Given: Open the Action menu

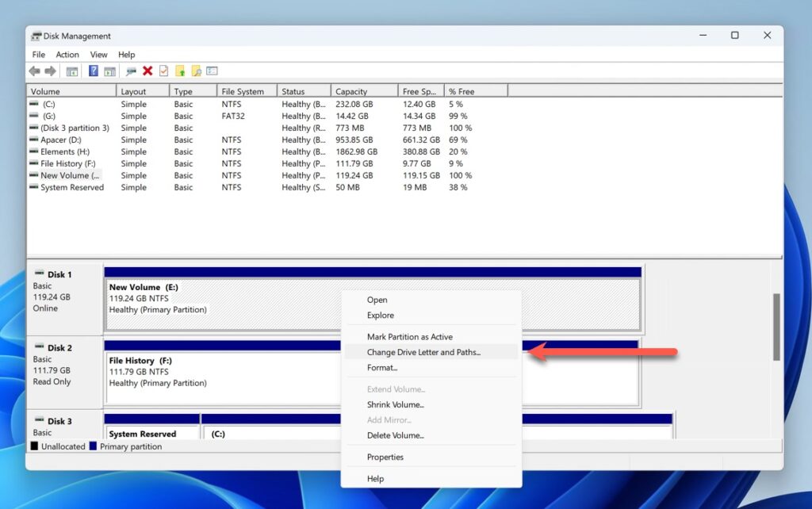Looking at the screenshot, I should 67,54.
